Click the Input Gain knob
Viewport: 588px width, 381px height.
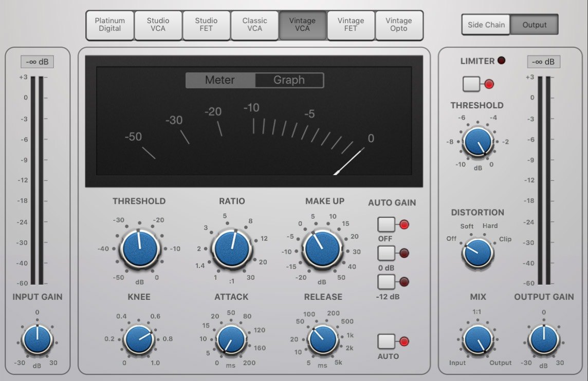click(x=37, y=339)
